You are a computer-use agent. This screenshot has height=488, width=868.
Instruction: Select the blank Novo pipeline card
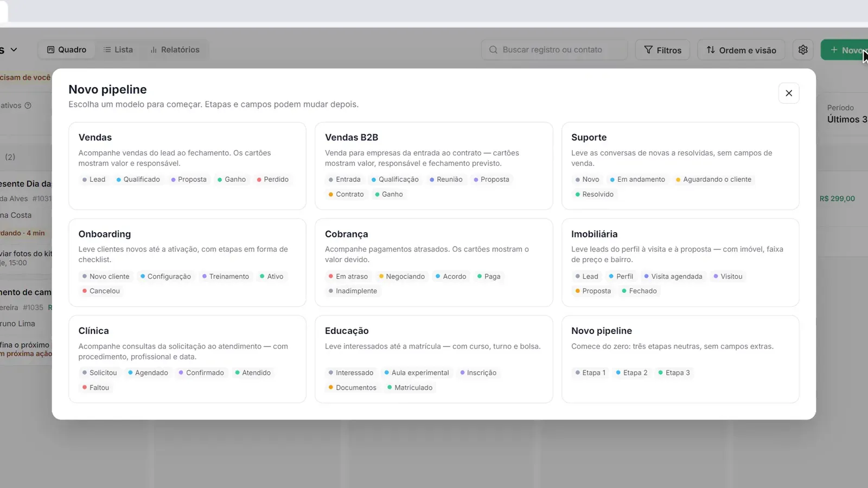[x=680, y=359]
